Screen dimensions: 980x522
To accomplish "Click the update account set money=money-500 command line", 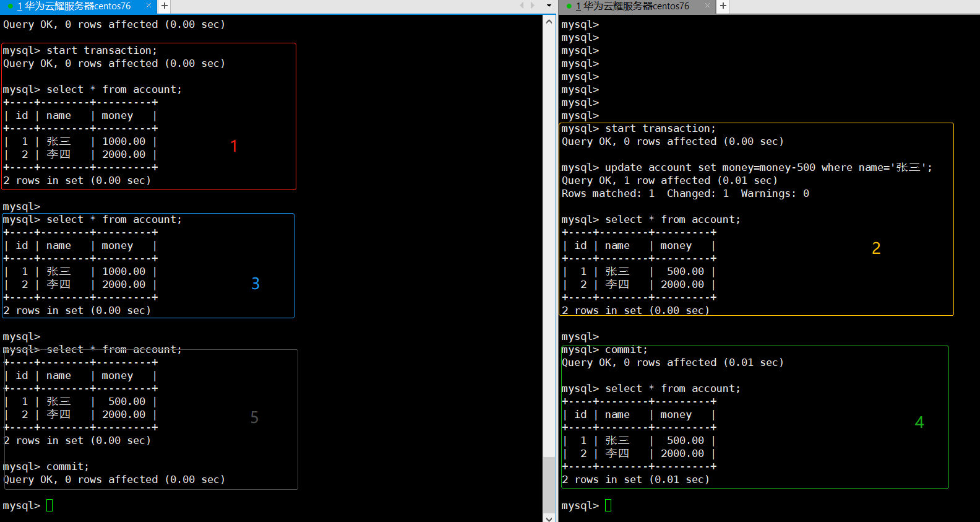I will click(747, 167).
